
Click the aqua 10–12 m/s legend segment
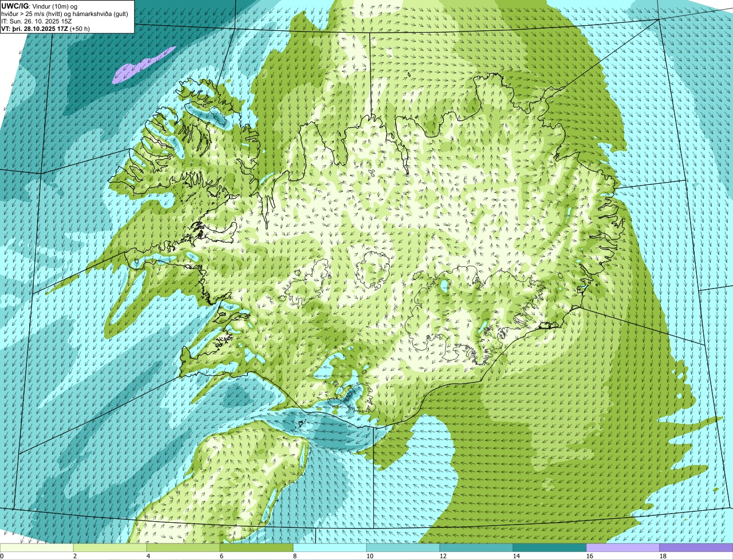pos(403,548)
